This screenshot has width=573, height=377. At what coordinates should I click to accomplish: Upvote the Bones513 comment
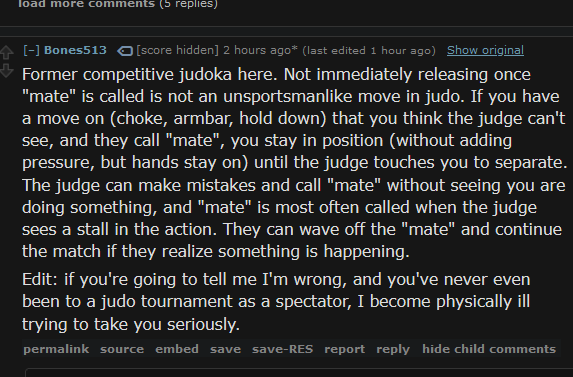(7, 52)
